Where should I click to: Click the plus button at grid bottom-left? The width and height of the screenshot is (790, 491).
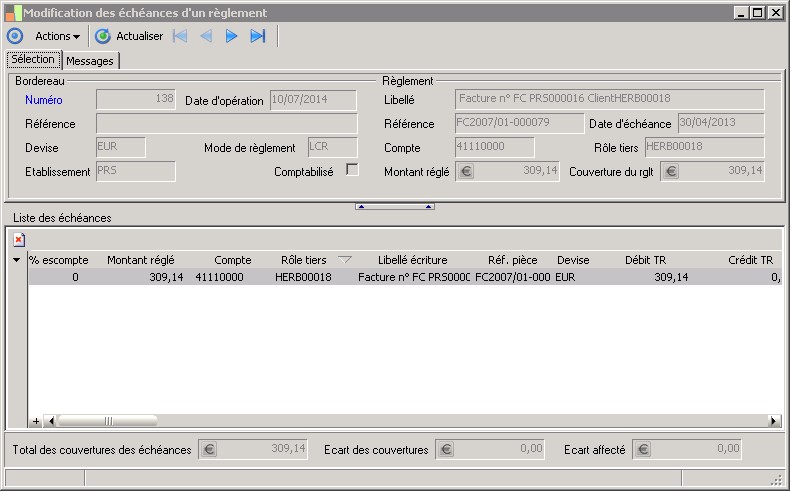click(x=37, y=421)
